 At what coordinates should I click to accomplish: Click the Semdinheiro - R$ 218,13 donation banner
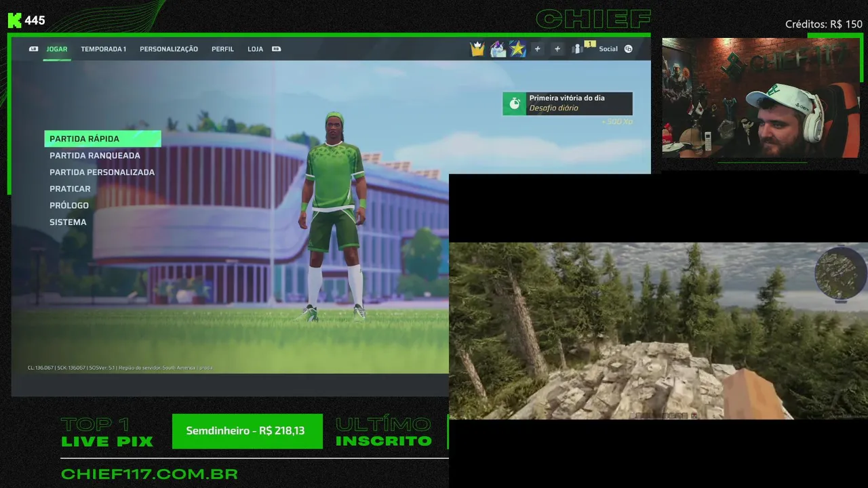[x=248, y=431]
